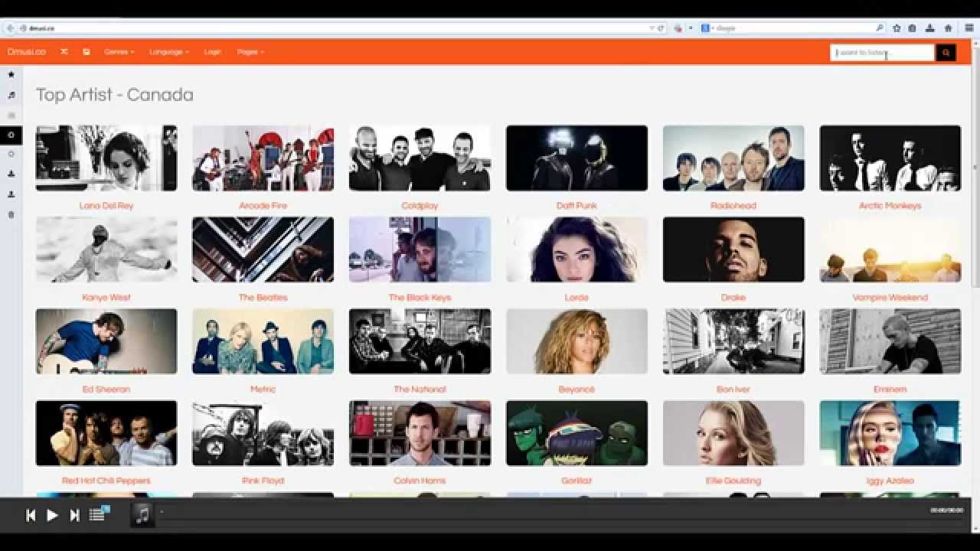Open the Lana Del Rey artist link
The height and width of the screenshot is (551, 980).
tap(106, 206)
